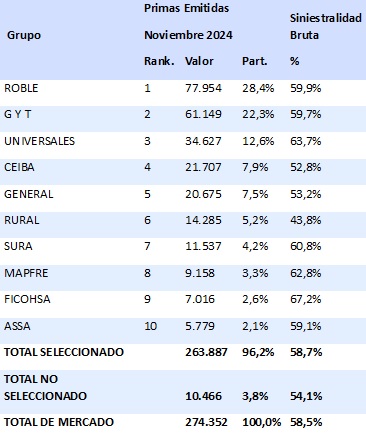The height and width of the screenshot is (445, 366).
Task: Click TOTAL SELECCIONADO row label
Action: (x=64, y=352)
